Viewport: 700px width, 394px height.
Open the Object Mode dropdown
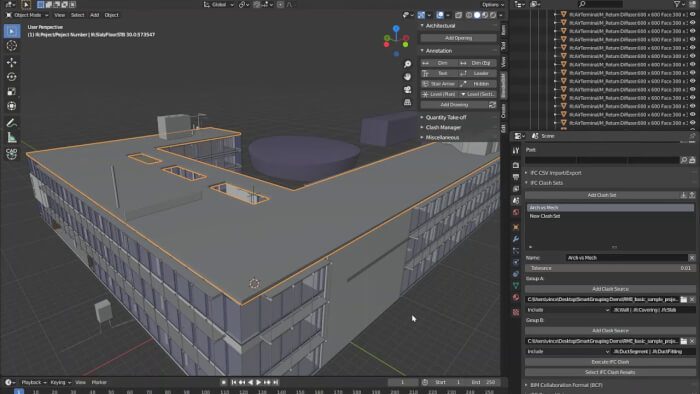click(x=27, y=15)
